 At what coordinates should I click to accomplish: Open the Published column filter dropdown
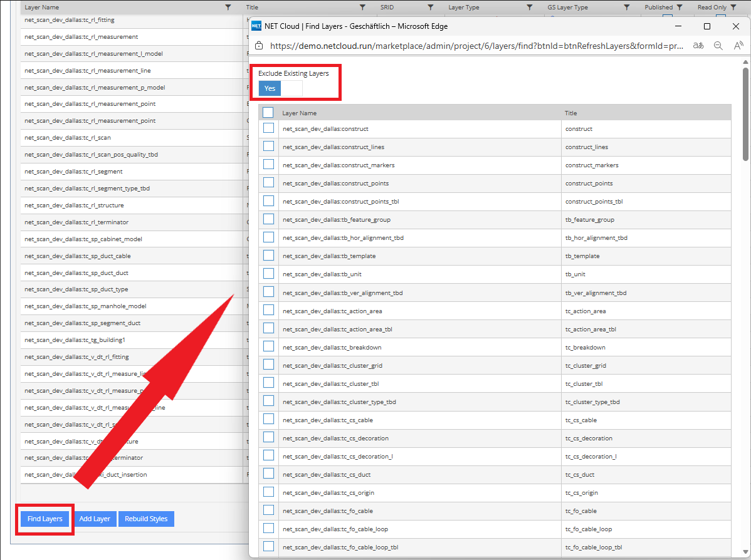point(680,7)
